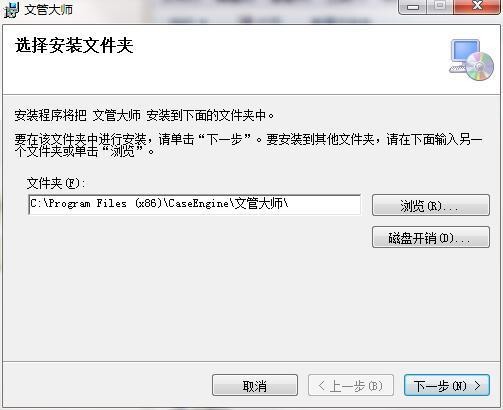Viewport: 503px width, 410px height.
Task: Minimize the 文管大师 installer window
Action: coord(413,7)
